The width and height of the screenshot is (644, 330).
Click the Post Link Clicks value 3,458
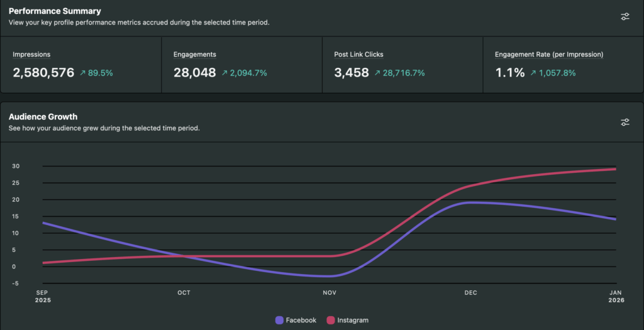(x=352, y=72)
